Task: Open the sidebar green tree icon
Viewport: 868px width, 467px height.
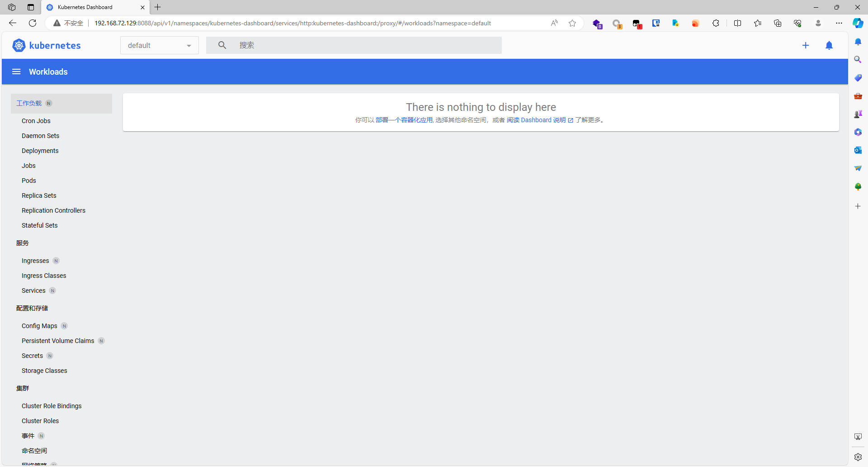Action: click(858, 186)
